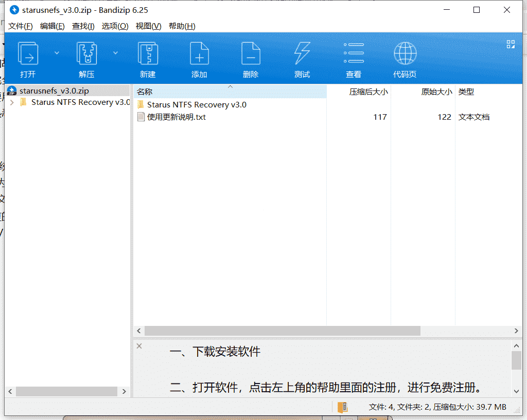Screen dimensions: 527x420
Task: Click the text file icon for 使用更新说明.txt
Action: (141, 117)
